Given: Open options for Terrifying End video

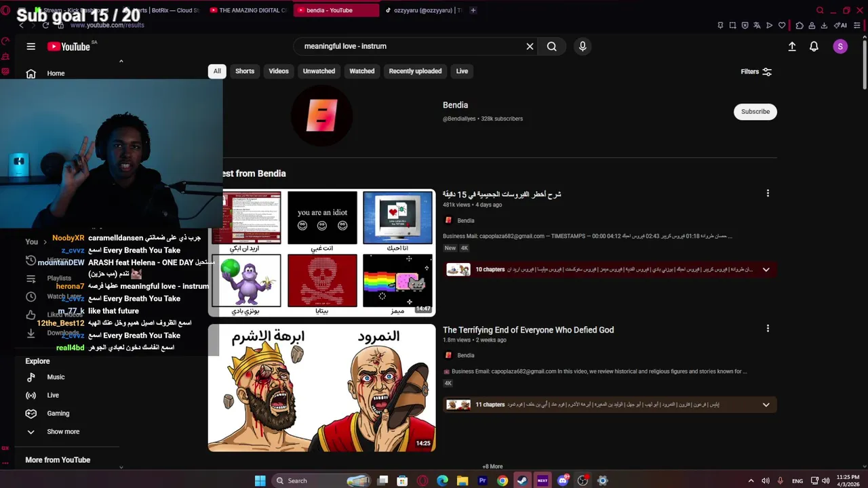Looking at the screenshot, I should click(768, 328).
